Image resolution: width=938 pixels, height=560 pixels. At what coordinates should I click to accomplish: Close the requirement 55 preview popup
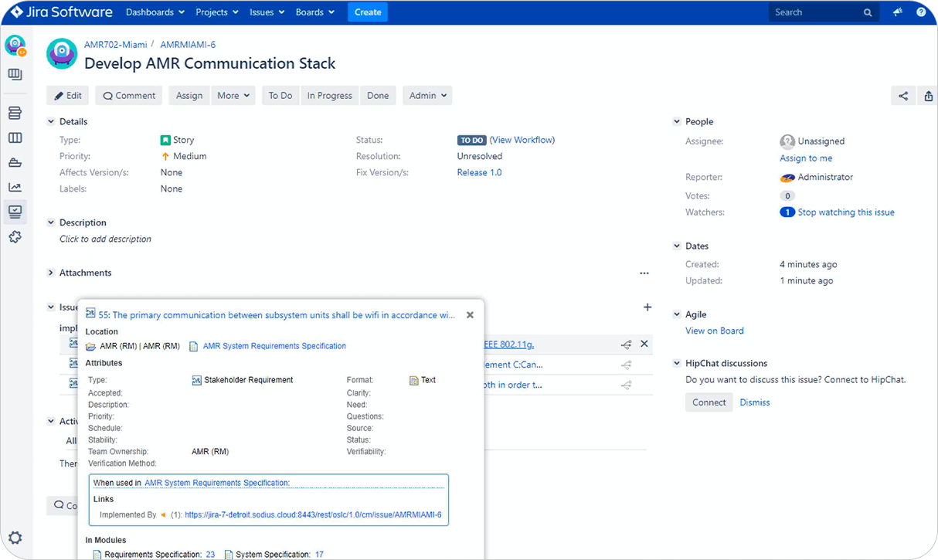pos(470,315)
